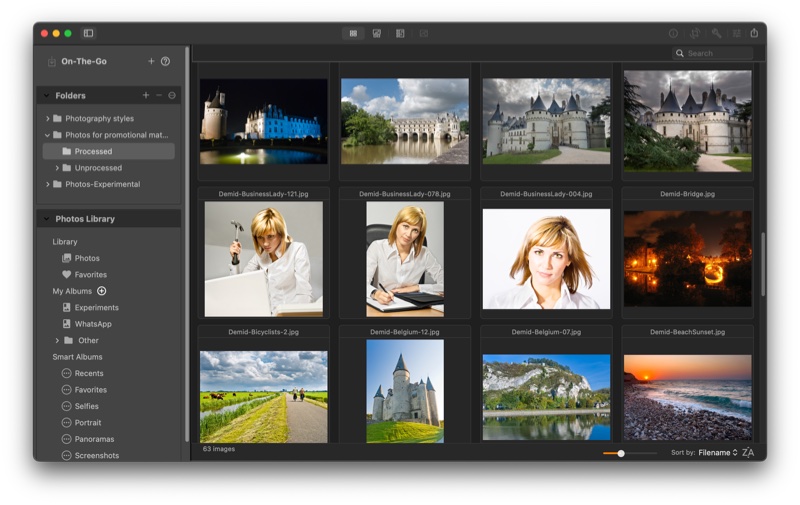
Task: Add item with On-The-Go plus button
Action: 151,61
